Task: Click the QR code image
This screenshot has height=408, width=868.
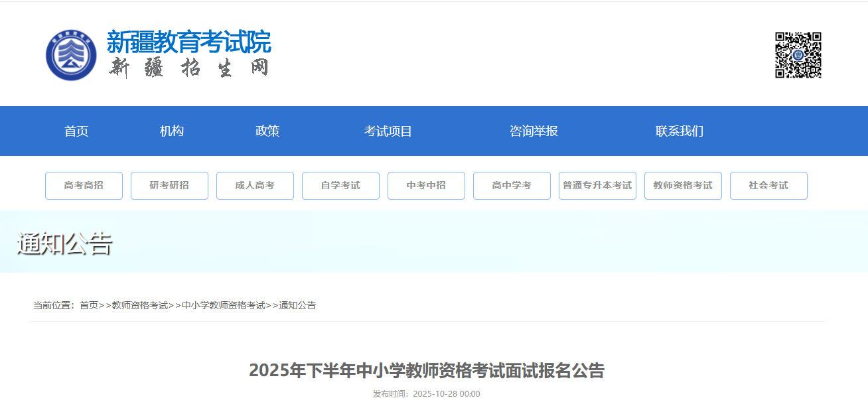Action: pyautogui.click(x=798, y=55)
